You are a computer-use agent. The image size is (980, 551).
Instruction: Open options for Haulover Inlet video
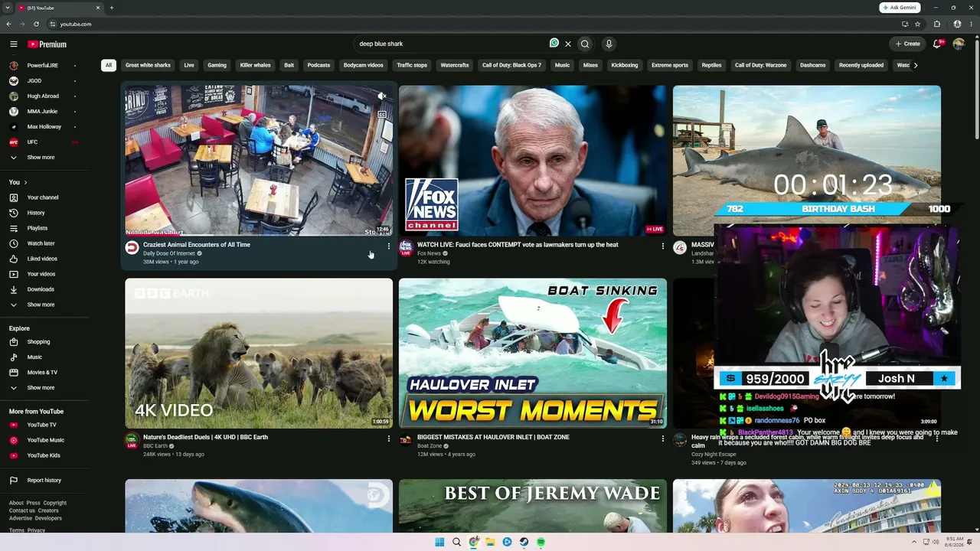click(663, 439)
